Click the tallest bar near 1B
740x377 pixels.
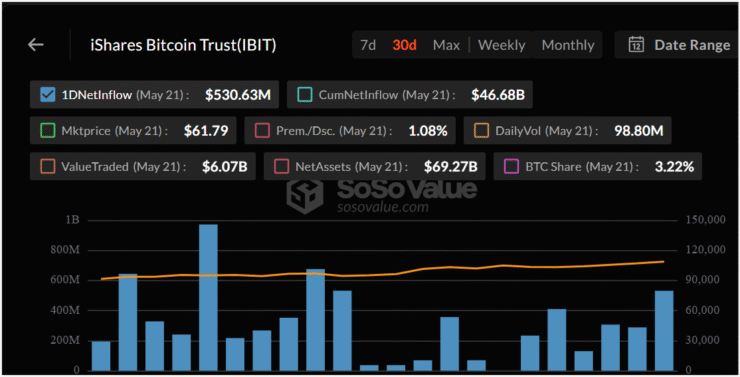click(x=208, y=297)
